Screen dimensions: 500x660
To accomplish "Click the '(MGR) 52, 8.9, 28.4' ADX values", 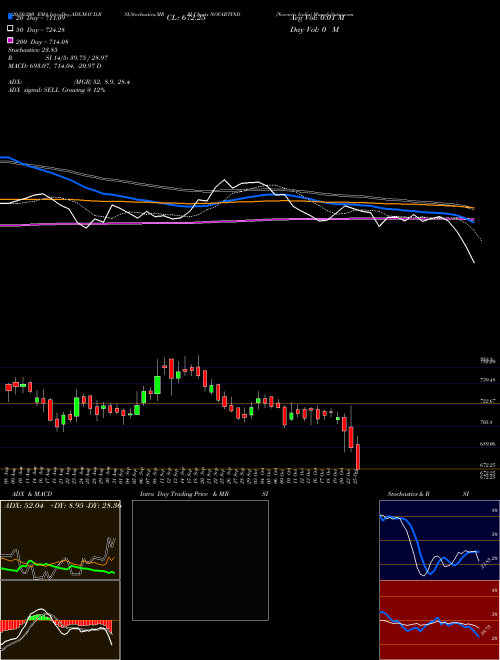I will (102, 82).
